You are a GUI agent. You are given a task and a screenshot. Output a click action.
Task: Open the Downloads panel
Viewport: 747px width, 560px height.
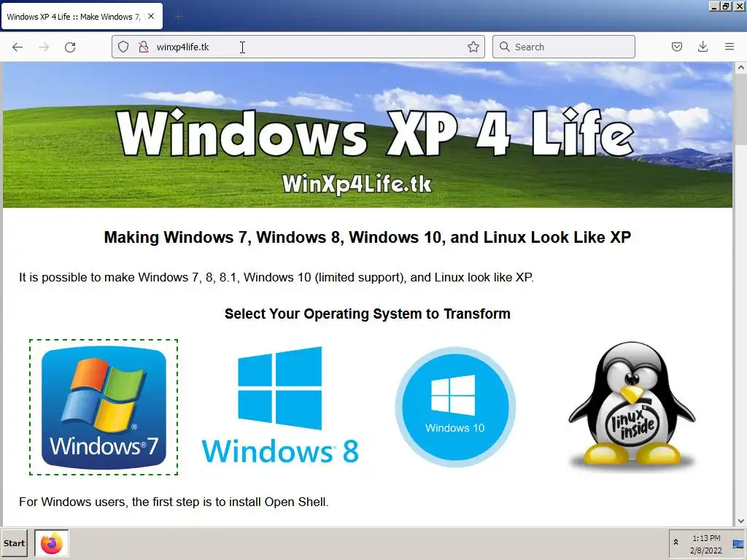(703, 47)
